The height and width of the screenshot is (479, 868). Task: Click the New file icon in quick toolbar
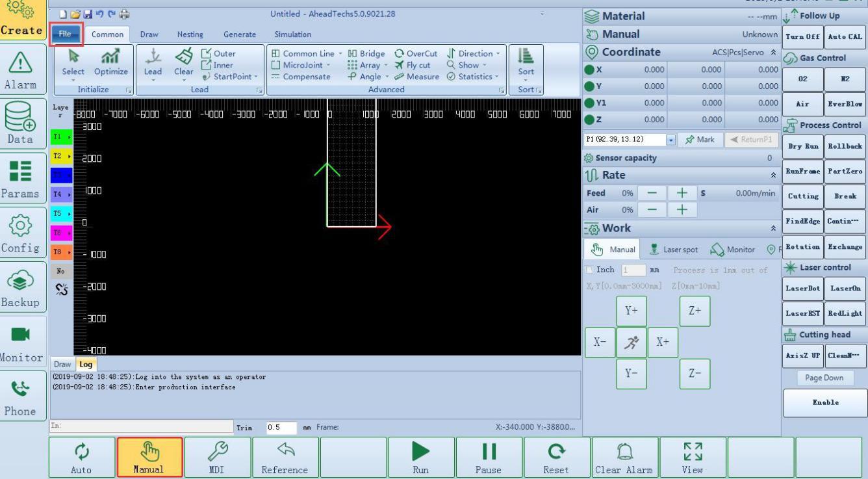pyautogui.click(x=62, y=14)
